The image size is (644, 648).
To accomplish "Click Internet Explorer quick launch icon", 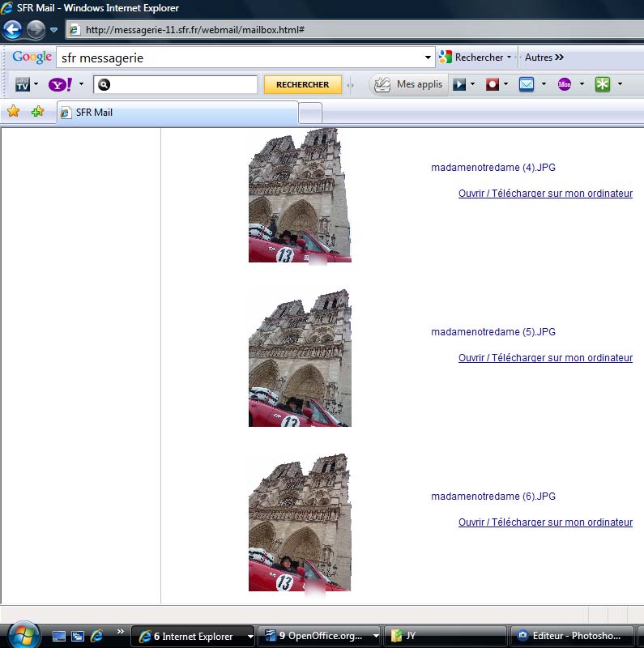I will pyautogui.click(x=97, y=637).
